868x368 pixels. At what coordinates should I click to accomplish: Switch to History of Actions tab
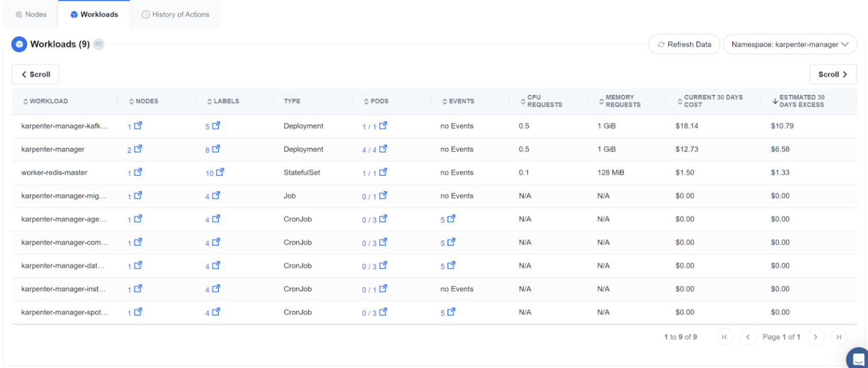[175, 15]
